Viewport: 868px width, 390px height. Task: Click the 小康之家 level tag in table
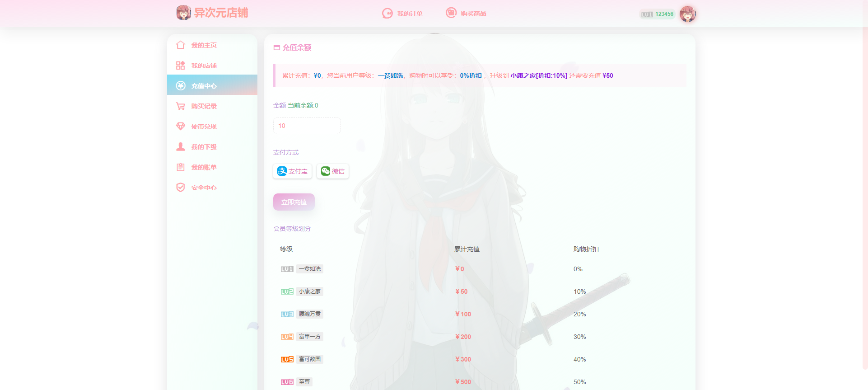310,291
